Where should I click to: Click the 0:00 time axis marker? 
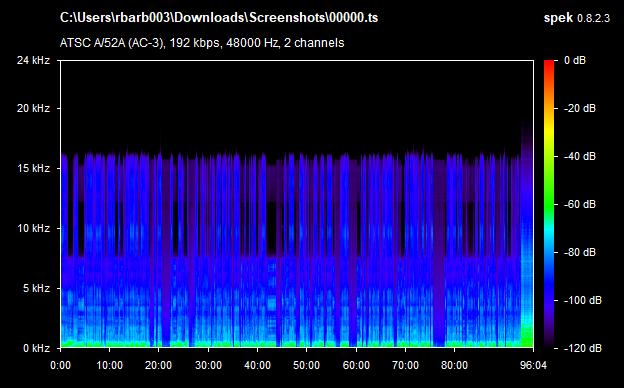[x=60, y=365]
